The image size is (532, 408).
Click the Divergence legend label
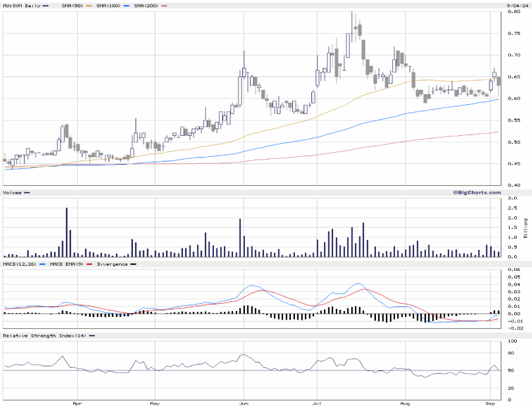coord(112,264)
